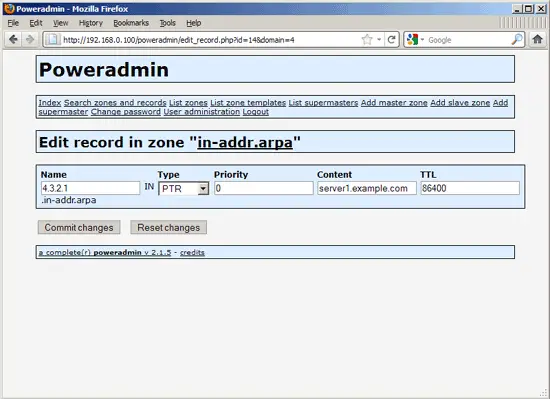
Task: Open the File menu
Action: coord(13,23)
